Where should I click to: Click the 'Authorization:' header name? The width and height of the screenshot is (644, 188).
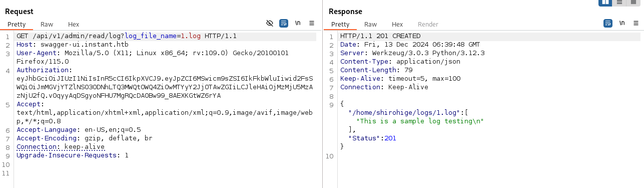(45, 70)
